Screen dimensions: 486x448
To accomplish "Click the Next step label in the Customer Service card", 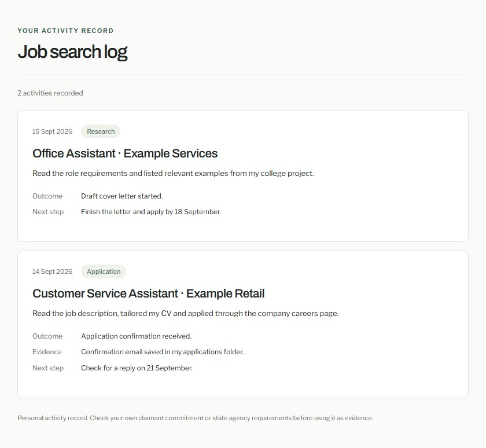I will pyautogui.click(x=48, y=368).
